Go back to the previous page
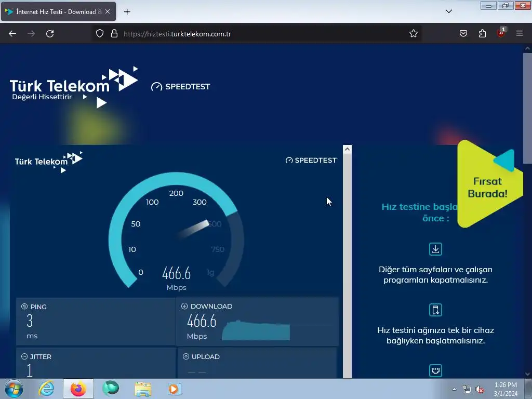532x399 pixels. [x=12, y=34]
